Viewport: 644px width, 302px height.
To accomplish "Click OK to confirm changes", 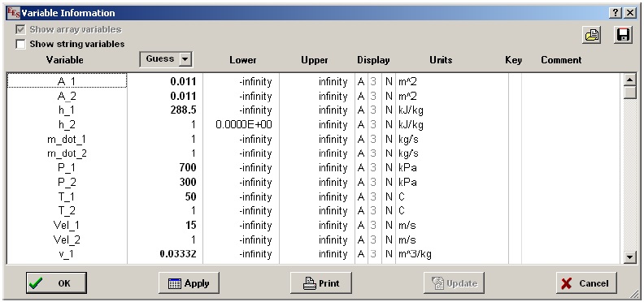I will [56, 283].
